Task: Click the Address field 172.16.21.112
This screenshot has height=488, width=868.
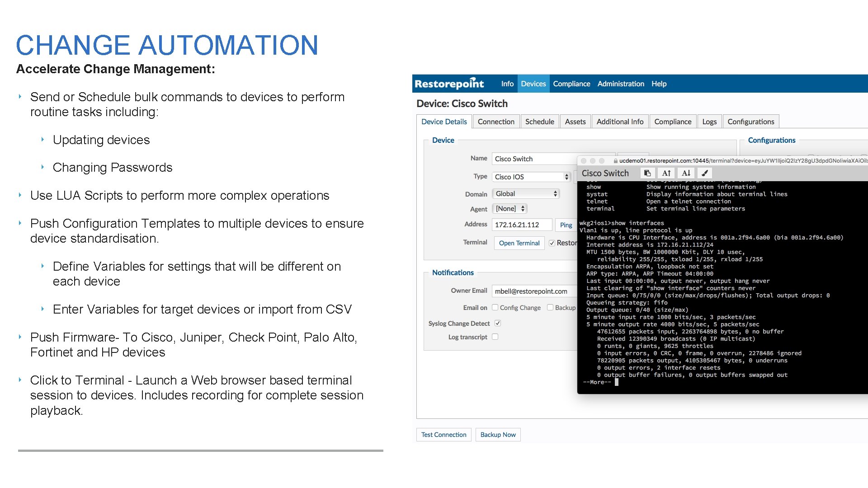Action: (522, 225)
